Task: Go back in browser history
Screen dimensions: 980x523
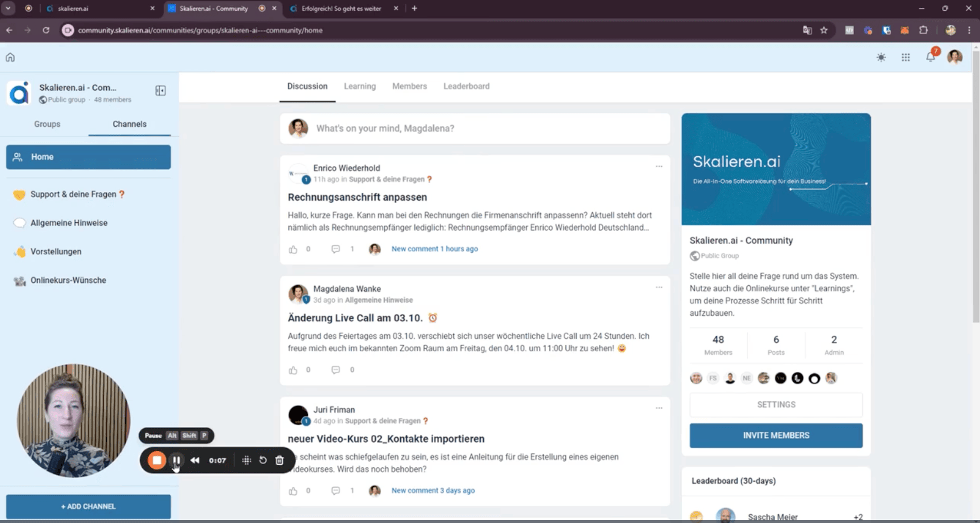Action: 9,30
